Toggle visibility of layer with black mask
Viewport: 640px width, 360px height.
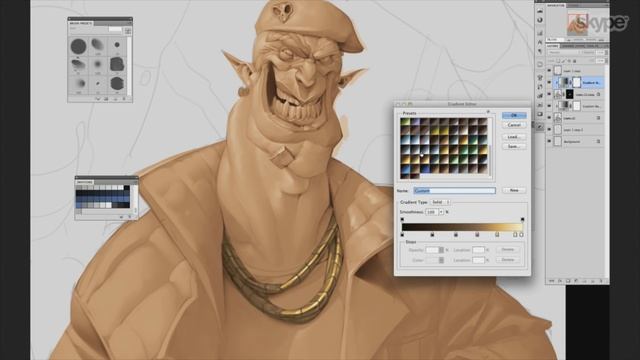tap(549, 94)
